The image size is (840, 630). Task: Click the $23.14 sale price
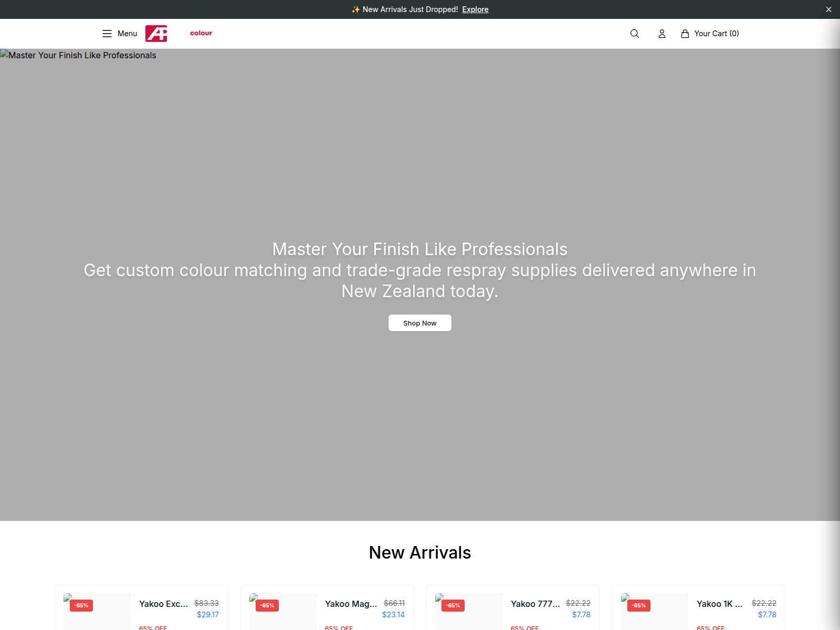click(x=393, y=615)
